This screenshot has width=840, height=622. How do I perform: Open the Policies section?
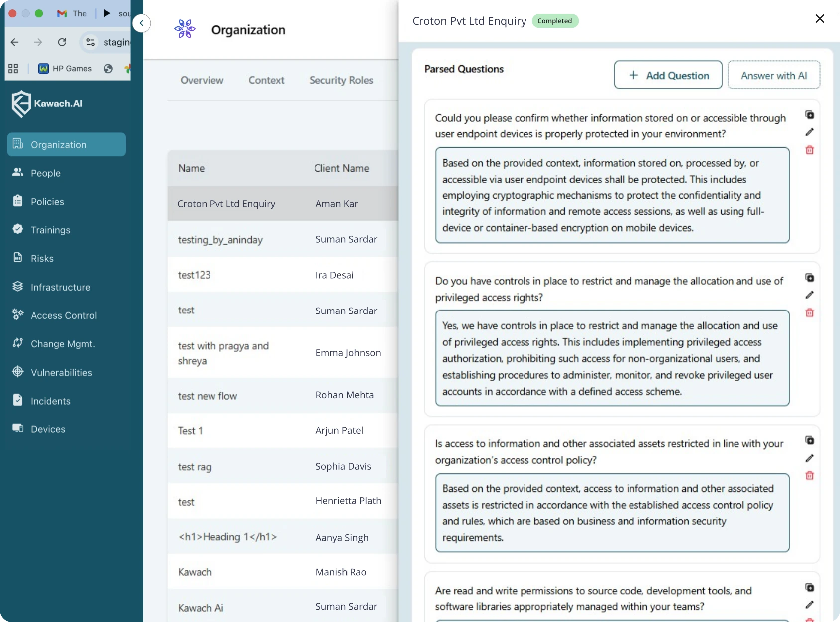47,201
